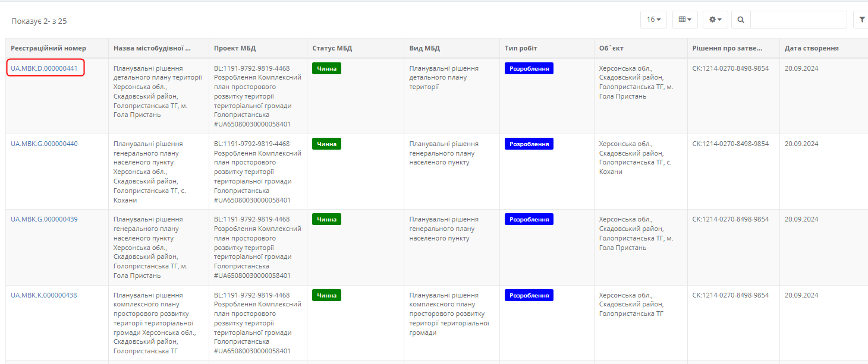Click Чинна status badge for record 000000438

[x=326, y=295]
